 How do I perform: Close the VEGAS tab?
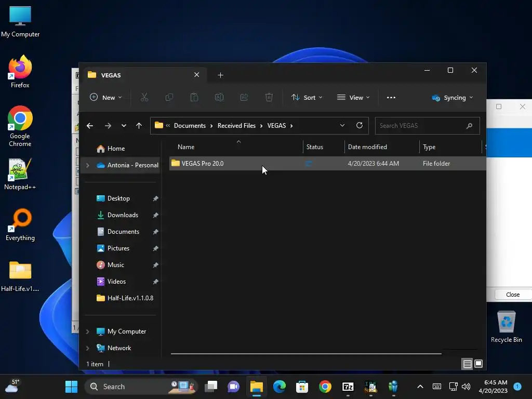coord(196,75)
